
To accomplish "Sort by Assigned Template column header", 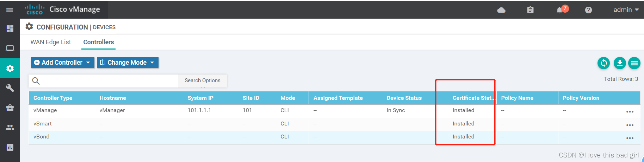I will 345,98.
